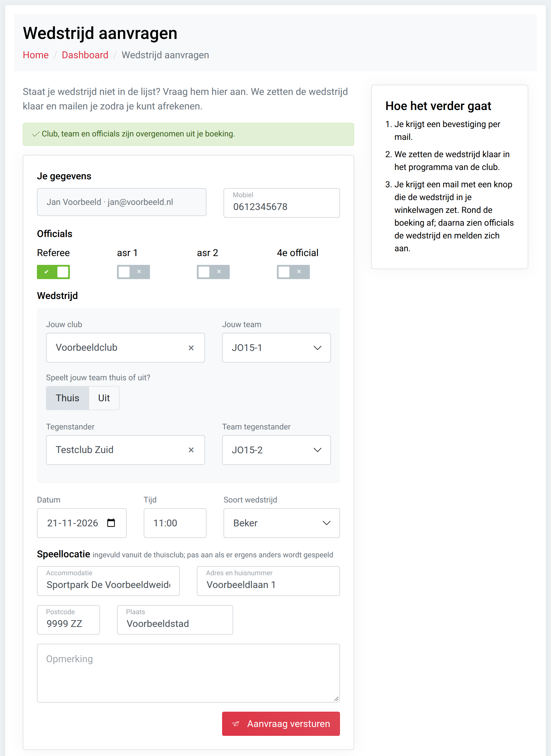
Task: Click the Soort wedstrijd dropdown chevron
Action: click(327, 523)
